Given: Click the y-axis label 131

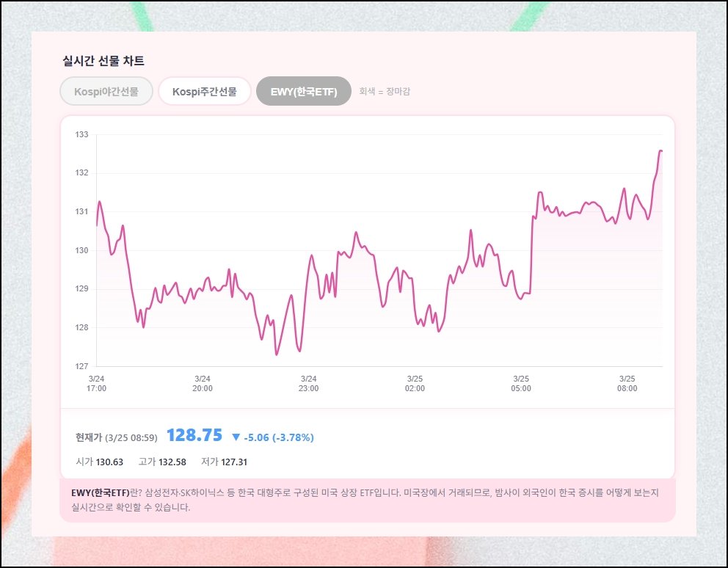Looking at the screenshot, I should click(81, 212).
